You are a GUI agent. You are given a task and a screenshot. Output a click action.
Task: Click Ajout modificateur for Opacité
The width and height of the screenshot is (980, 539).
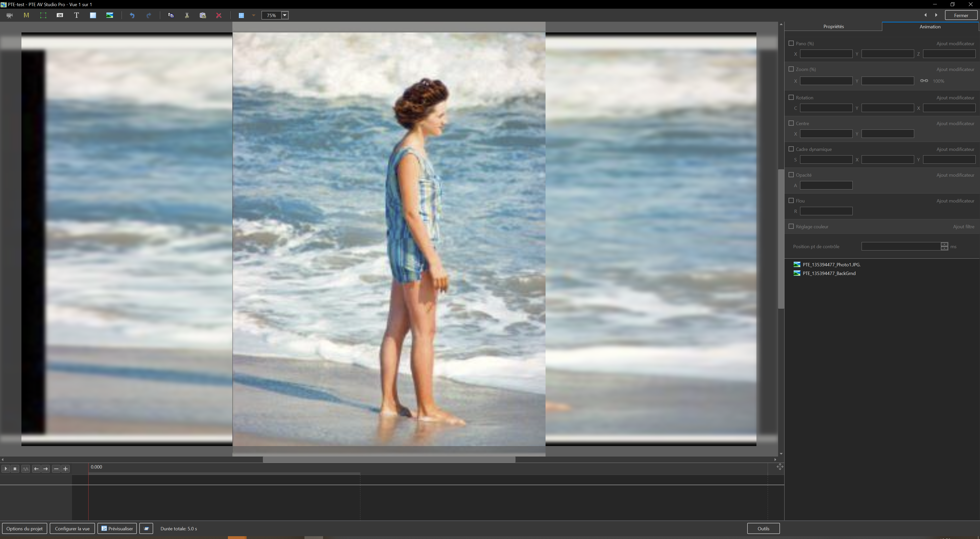955,175
